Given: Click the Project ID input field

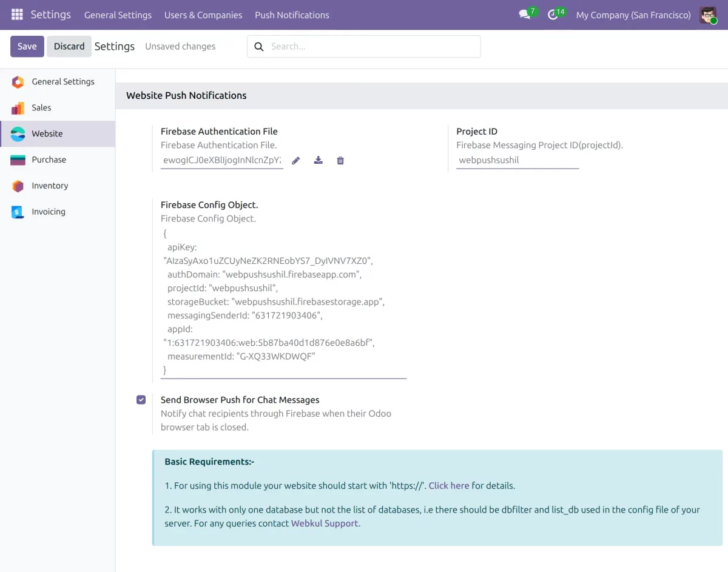Looking at the screenshot, I should (x=517, y=161).
